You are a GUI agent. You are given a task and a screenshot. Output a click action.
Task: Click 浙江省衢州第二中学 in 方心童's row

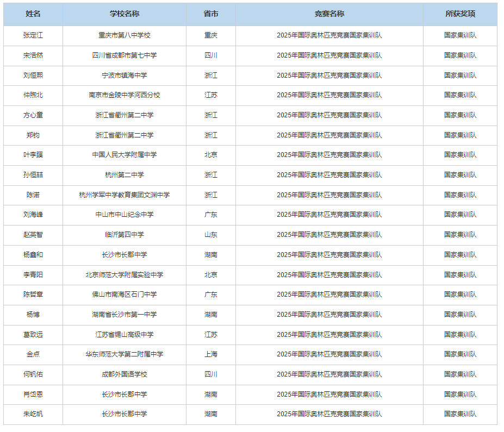coord(125,115)
